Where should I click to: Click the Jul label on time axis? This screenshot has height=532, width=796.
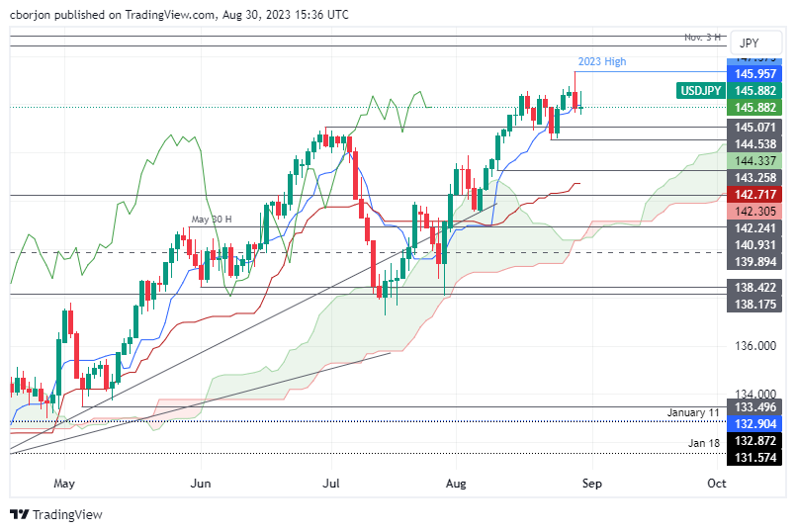(331, 484)
